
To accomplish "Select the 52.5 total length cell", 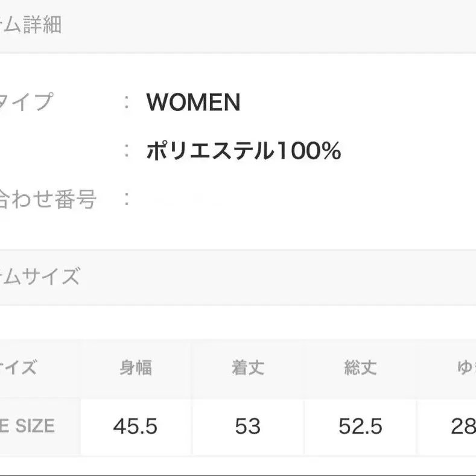I will click(x=360, y=427).
